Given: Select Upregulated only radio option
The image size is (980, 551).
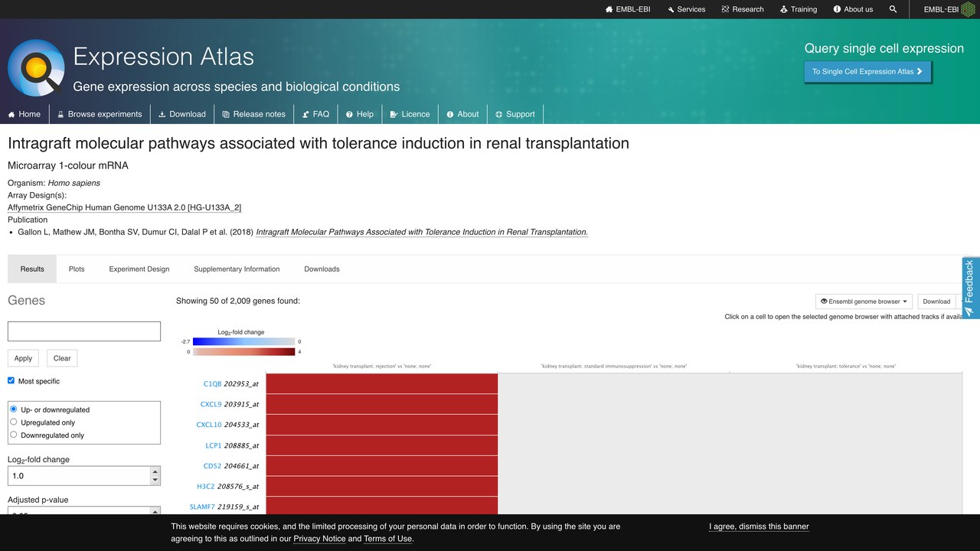Looking at the screenshot, I should coord(14,422).
